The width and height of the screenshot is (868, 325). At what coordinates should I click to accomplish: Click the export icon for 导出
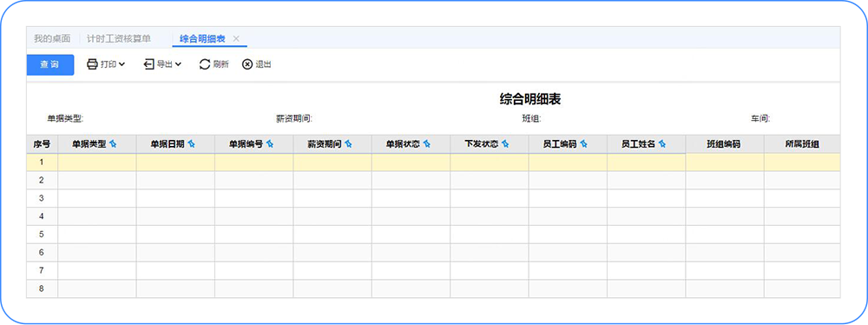tap(149, 64)
